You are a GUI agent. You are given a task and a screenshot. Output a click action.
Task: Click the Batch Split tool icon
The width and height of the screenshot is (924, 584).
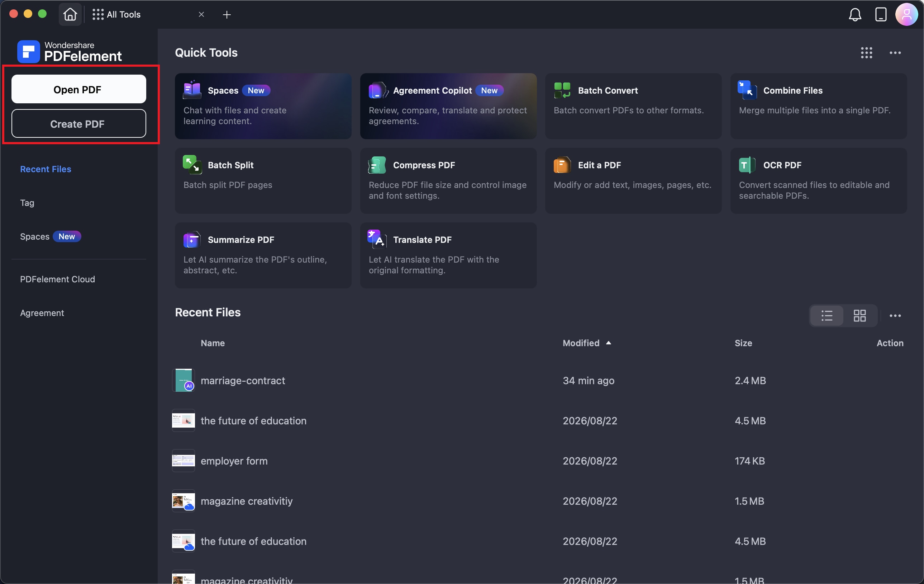[x=192, y=165]
